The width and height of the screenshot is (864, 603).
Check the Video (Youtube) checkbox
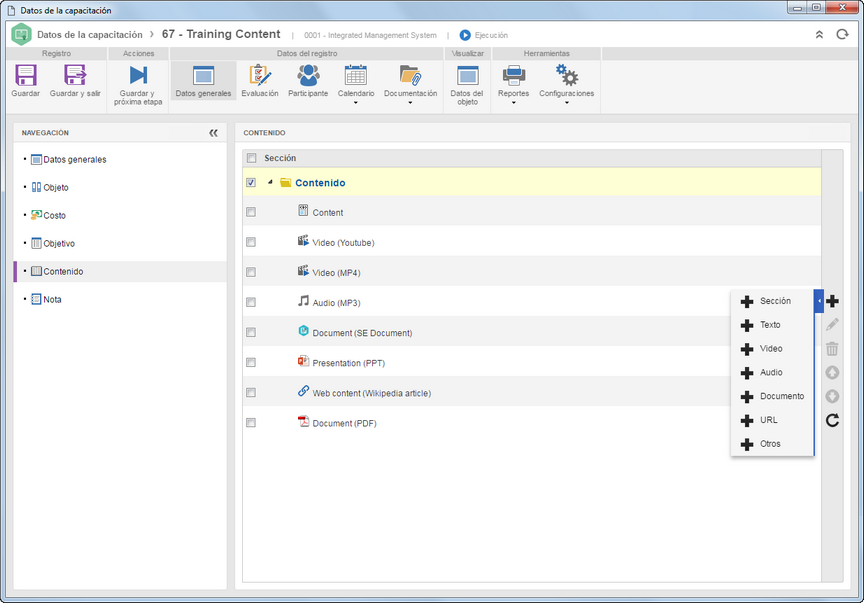coord(251,242)
